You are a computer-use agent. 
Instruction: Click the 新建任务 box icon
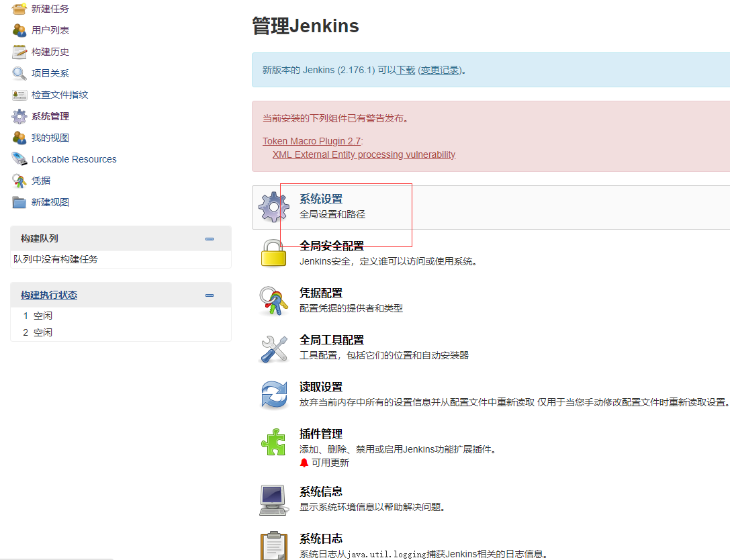pos(19,9)
